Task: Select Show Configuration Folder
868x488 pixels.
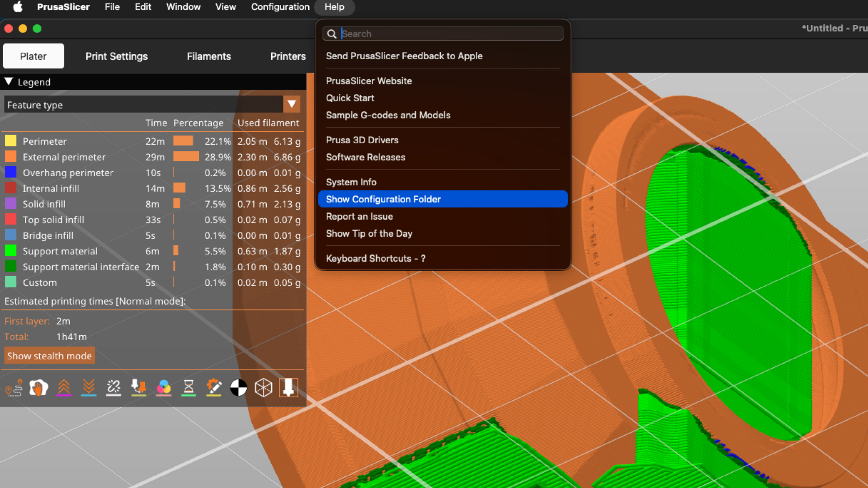Action: tap(443, 199)
